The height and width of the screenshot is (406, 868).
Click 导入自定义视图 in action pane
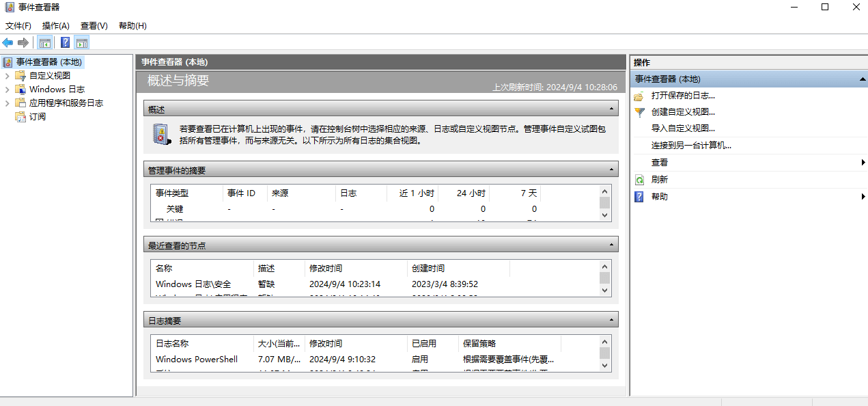pos(684,128)
